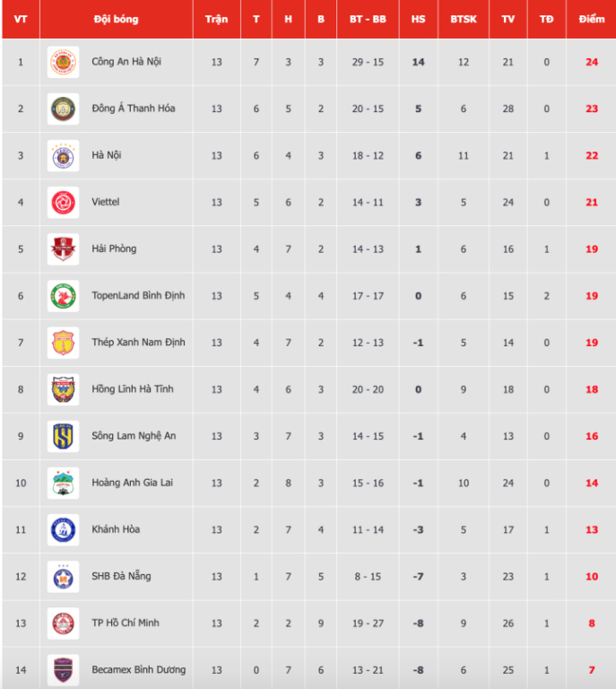The height and width of the screenshot is (689, 616).
Task: Click the SHB Đà Nẵng club logo
Action: (64, 576)
